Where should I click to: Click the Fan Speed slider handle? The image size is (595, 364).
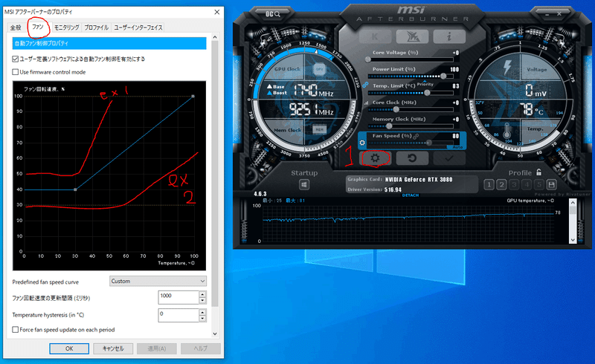[429, 143]
